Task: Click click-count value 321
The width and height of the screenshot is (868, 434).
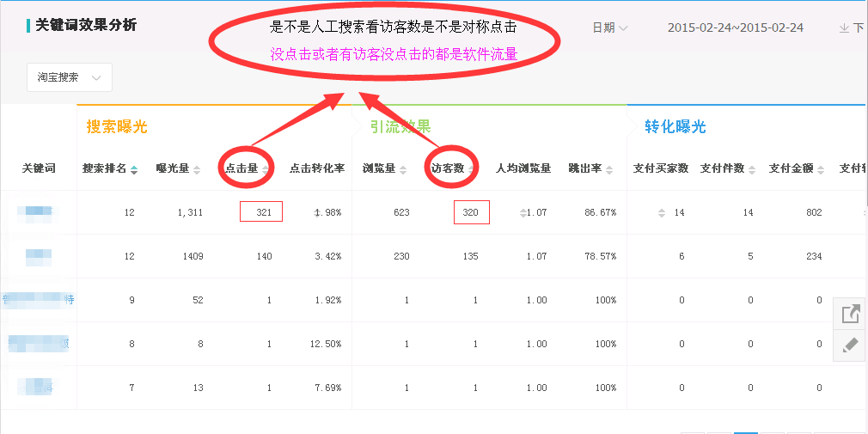Action: click(x=264, y=212)
